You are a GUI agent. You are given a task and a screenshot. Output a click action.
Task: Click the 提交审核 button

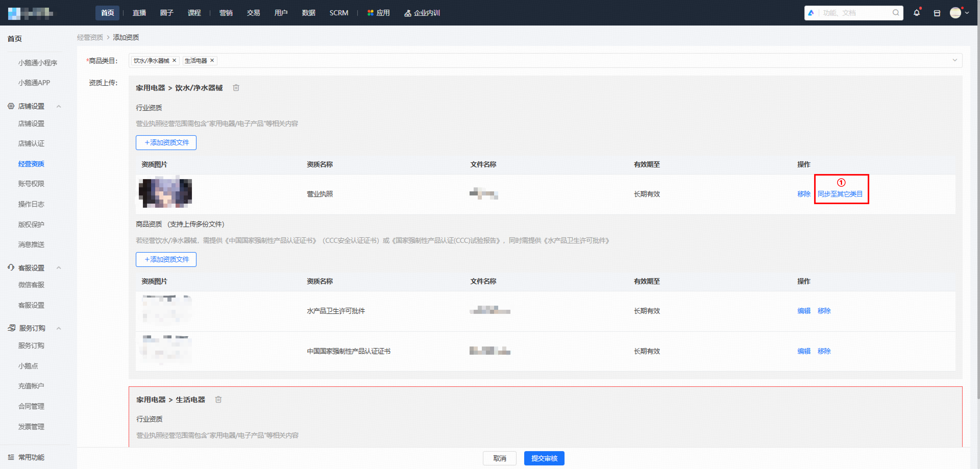(544, 458)
